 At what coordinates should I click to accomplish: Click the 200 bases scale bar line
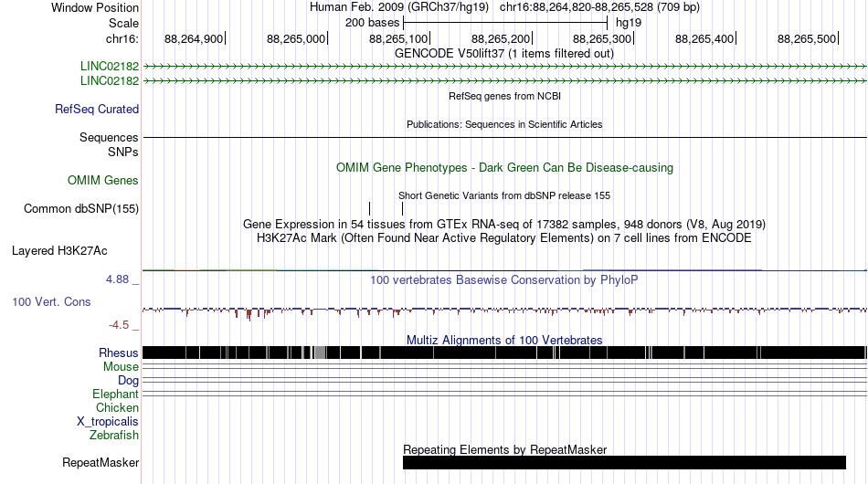click(505, 23)
